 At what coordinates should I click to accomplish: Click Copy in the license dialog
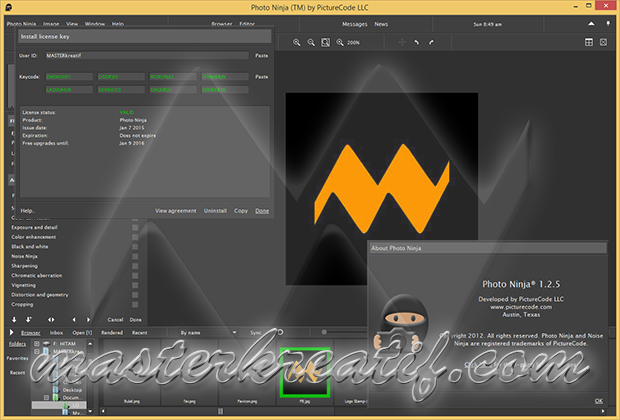coord(241,211)
